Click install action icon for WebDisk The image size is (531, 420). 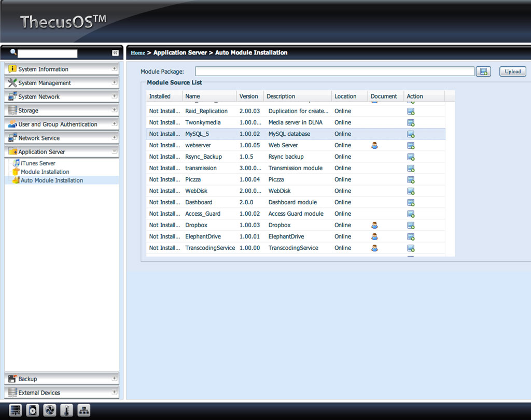click(411, 191)
